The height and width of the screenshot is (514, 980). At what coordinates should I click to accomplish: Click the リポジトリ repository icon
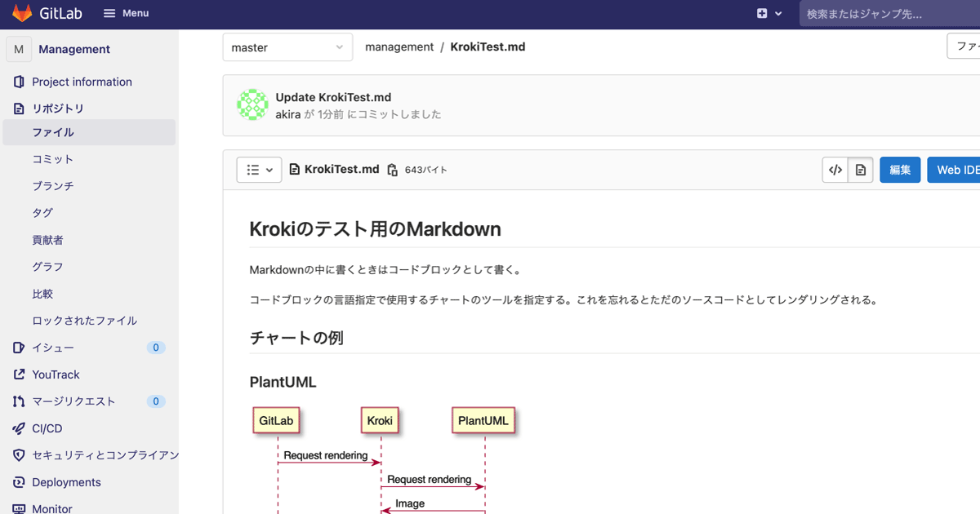coord(19,109)
